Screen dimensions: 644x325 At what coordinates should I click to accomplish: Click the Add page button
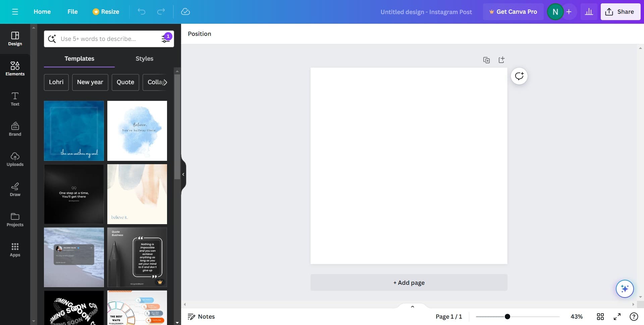pos(409,282)
